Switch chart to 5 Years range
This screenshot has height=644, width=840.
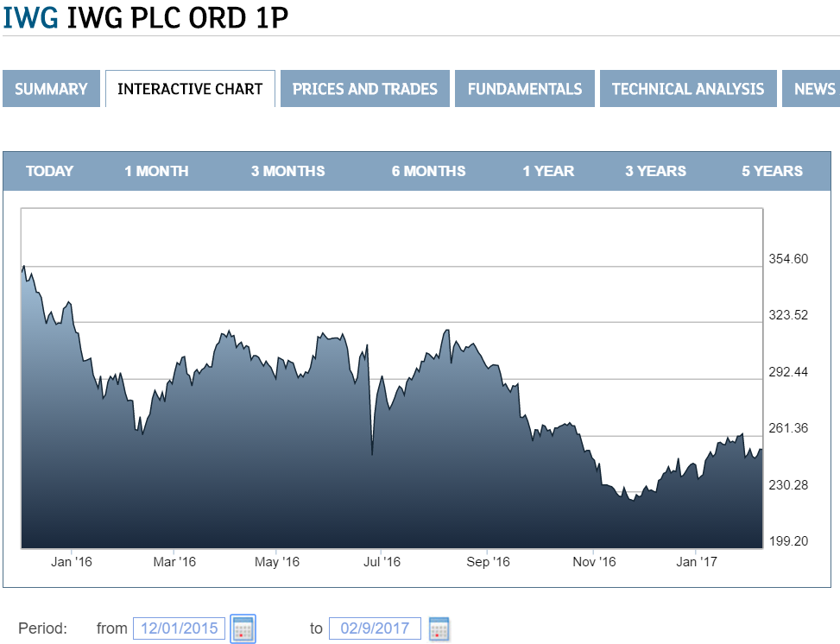pyautogui.click(x=772, y=171)
